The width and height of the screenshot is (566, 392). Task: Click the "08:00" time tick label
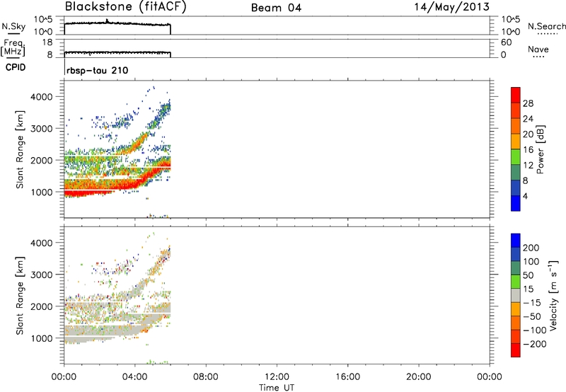(206, 377)
